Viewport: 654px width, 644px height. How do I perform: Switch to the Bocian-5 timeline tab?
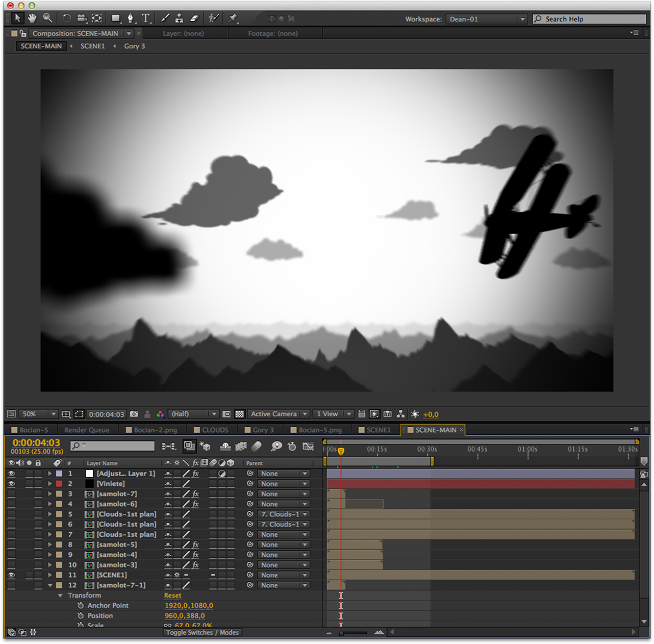(30, 430)
